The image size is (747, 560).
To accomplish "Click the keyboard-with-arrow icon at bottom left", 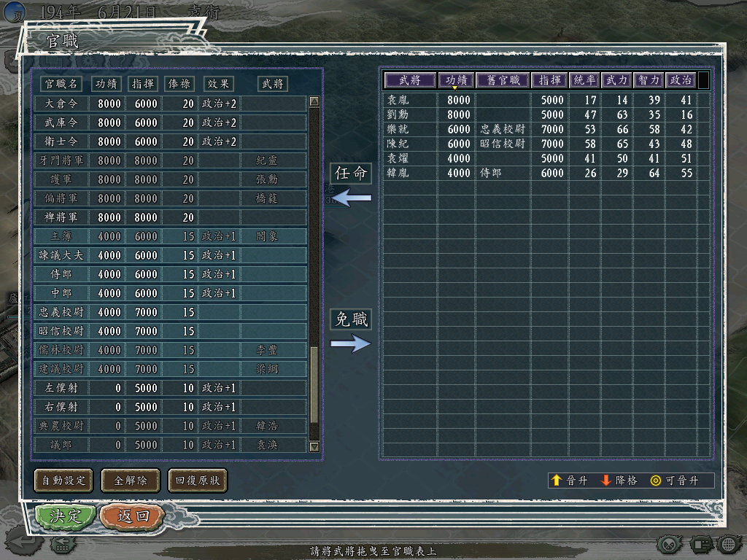I will pos(63,544).
